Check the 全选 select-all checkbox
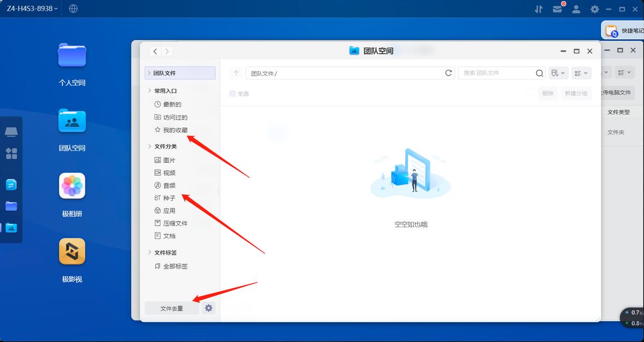The image size is (644, 342). (232, 93)
